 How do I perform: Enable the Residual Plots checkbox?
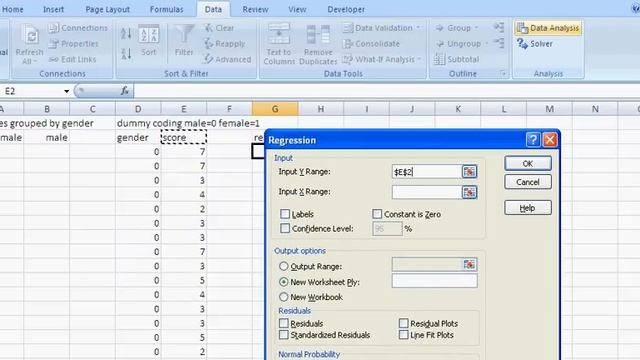click(x=403, y=323)
